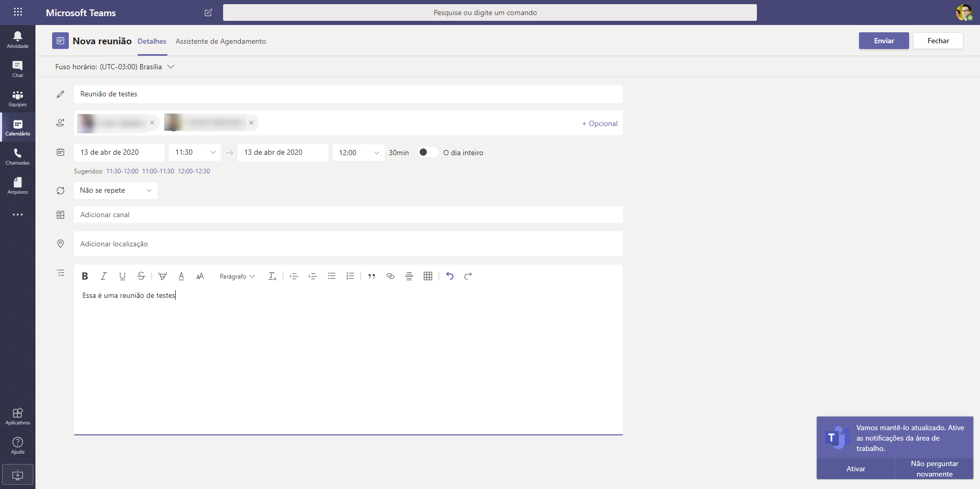Click the Adicionar canal field
Screen dimensions: 980x489
tap(348, 215)
